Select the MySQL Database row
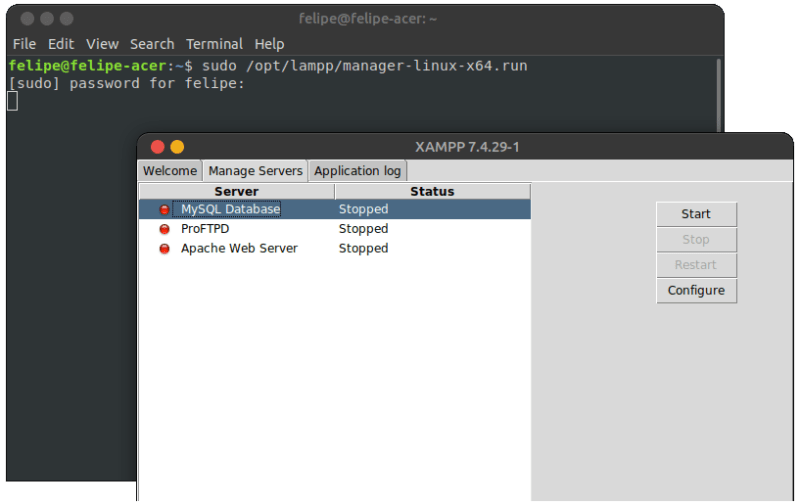Image resolution: width=800 pixels, height=504 pixels. (x=335, y=209)
